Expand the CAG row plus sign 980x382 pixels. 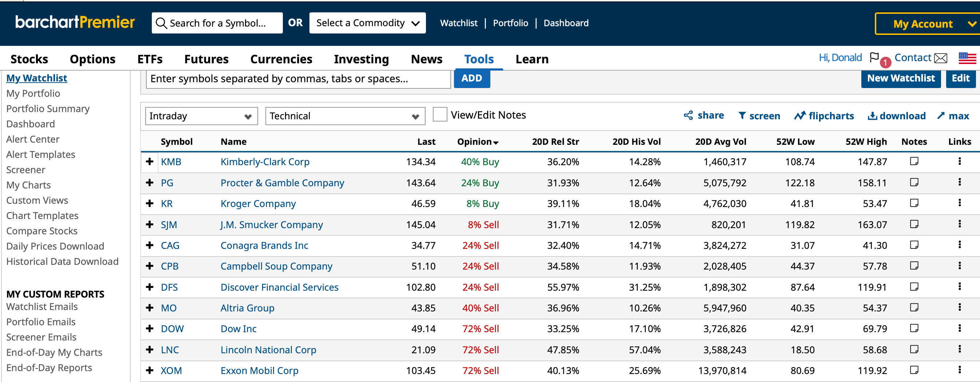150,245
